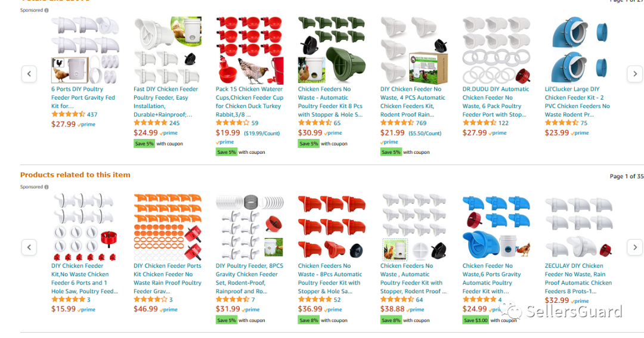Click the blue Lil'Clucker feeder product image
This screenshot has width=644, height=338.
click(x=578, y=50)
